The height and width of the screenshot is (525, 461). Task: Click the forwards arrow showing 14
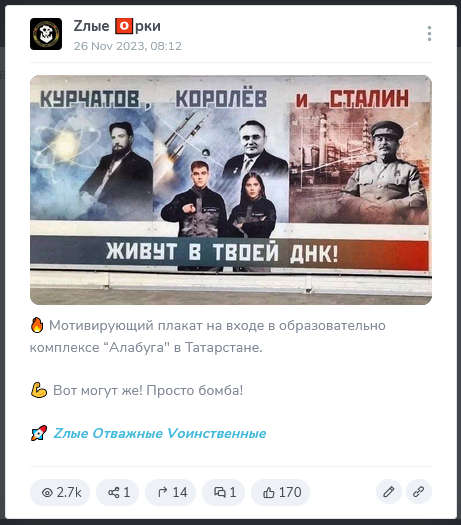[171, 492]
